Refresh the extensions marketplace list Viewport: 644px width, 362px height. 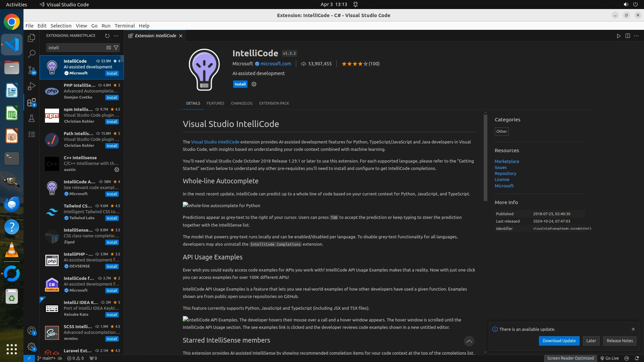[x=107, y=36]
